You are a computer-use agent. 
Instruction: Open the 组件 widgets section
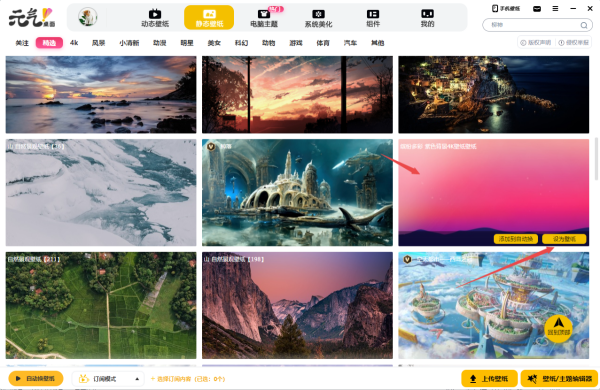[x=373, y=18]
